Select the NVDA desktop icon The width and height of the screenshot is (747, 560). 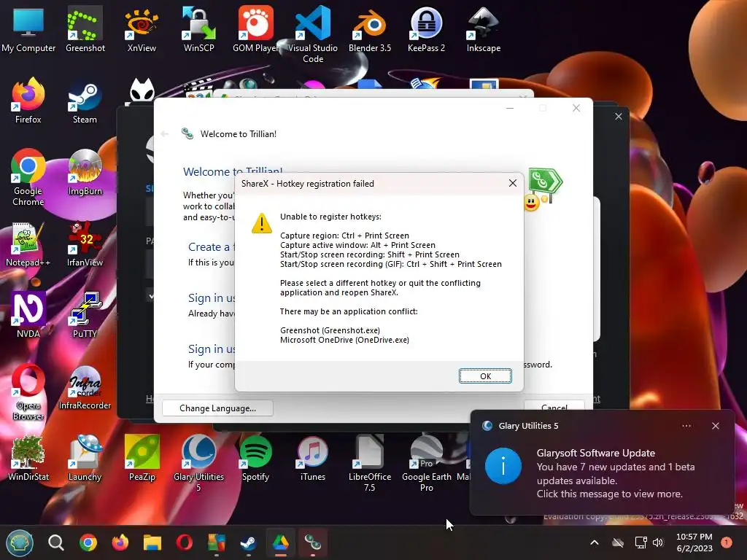coord(28,315)
